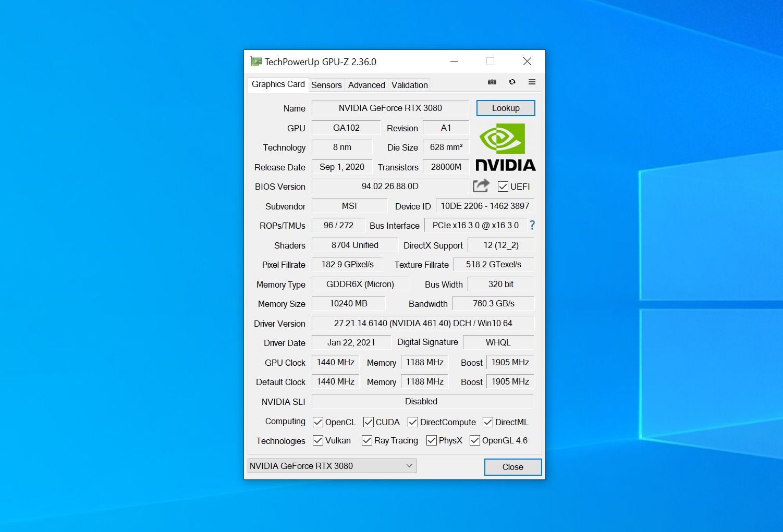Image resolution: width=783 pixels, height=532 pixels.
Task: Click the GPU-Z title bar app icon
Action: [x=256, y=61]
